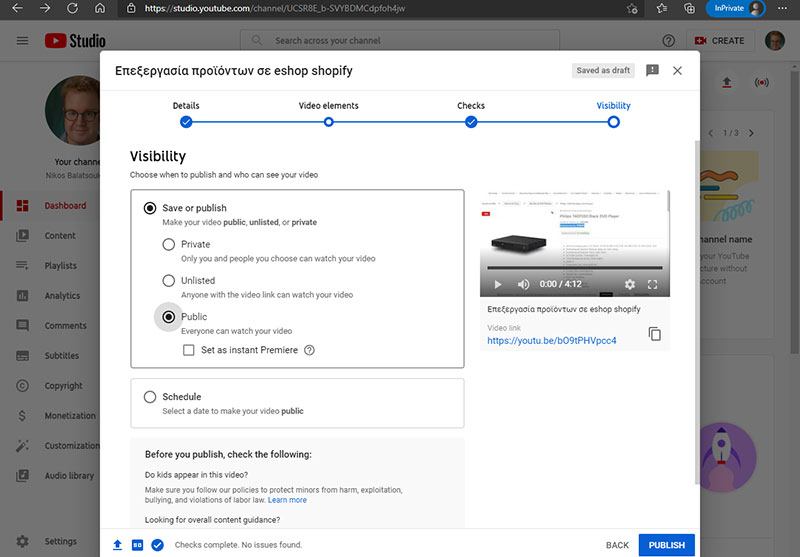The width and height of the screenshot is (800, 557).
Task: Click the video preview thumbnail
Action: click(574, 243)
